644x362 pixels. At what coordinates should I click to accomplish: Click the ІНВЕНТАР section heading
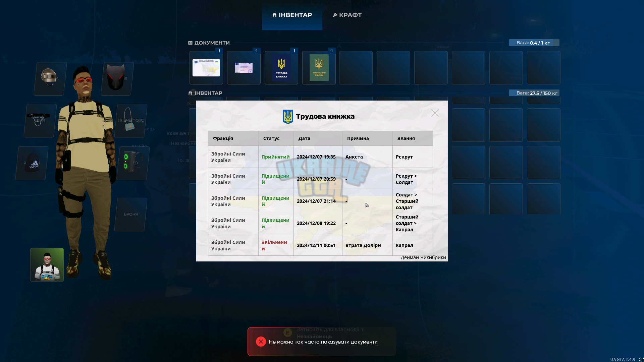pyautogui.click(x=205, y=93)
